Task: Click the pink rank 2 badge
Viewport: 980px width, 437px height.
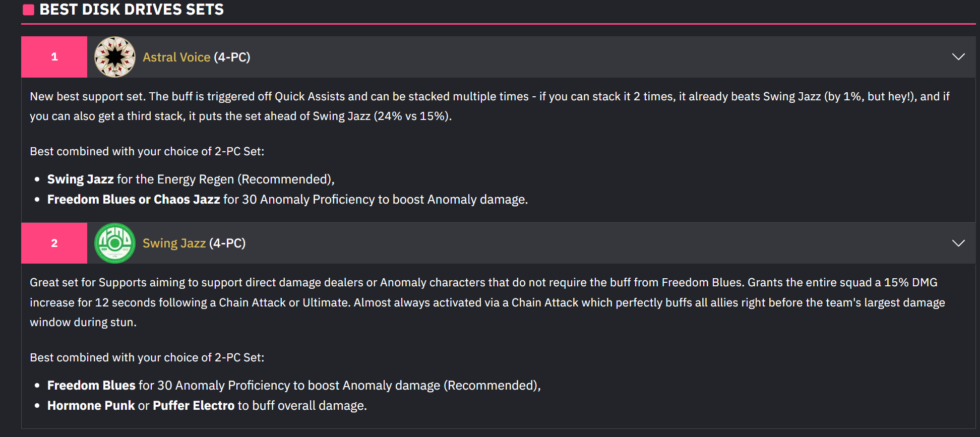Action: tap(54, 243)
